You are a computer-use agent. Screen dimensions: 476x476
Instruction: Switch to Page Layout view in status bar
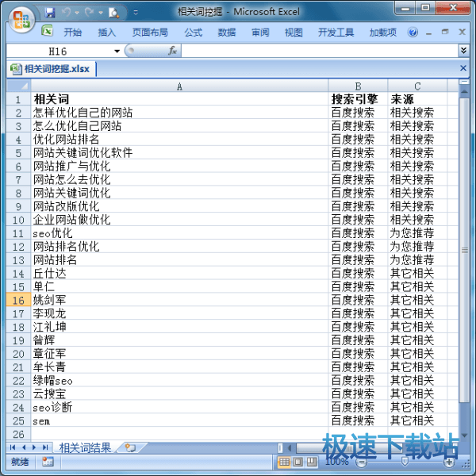[x=297, y=462]
